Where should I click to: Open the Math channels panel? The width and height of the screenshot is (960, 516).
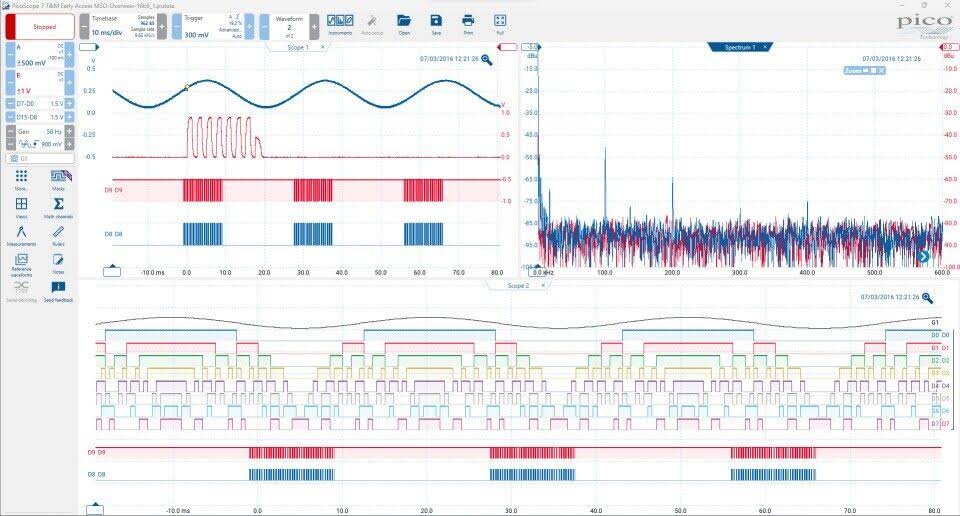coord(58,206)
